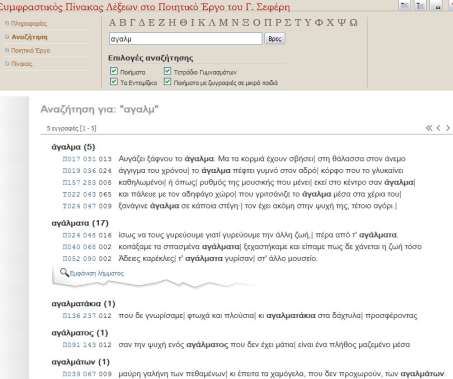Click the heading αγαλματάκια (1)
This screenshot has height=379, width=453.
point(83,304)
